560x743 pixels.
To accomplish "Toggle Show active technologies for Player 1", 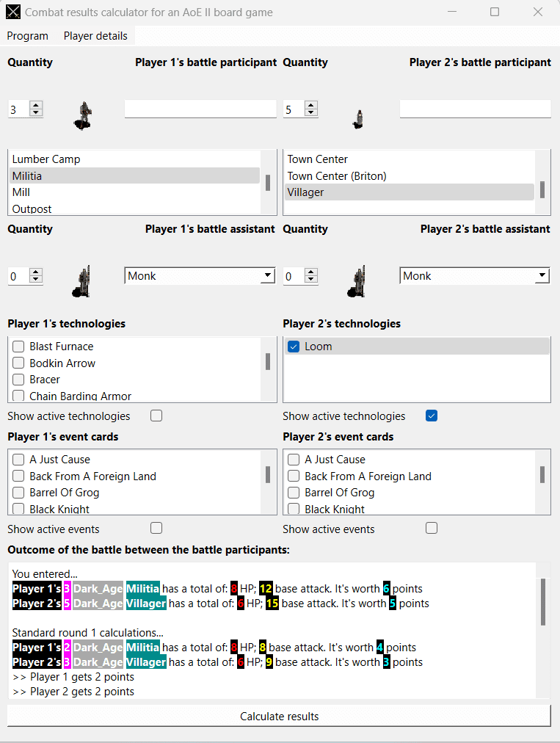I will pos(156,416).
